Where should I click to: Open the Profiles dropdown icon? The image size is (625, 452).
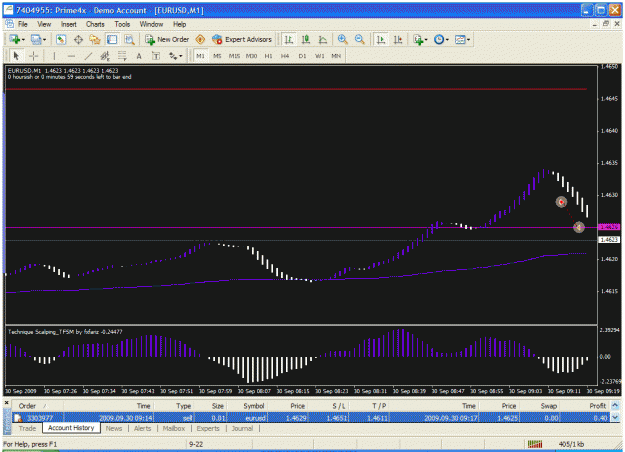[38, 39]
